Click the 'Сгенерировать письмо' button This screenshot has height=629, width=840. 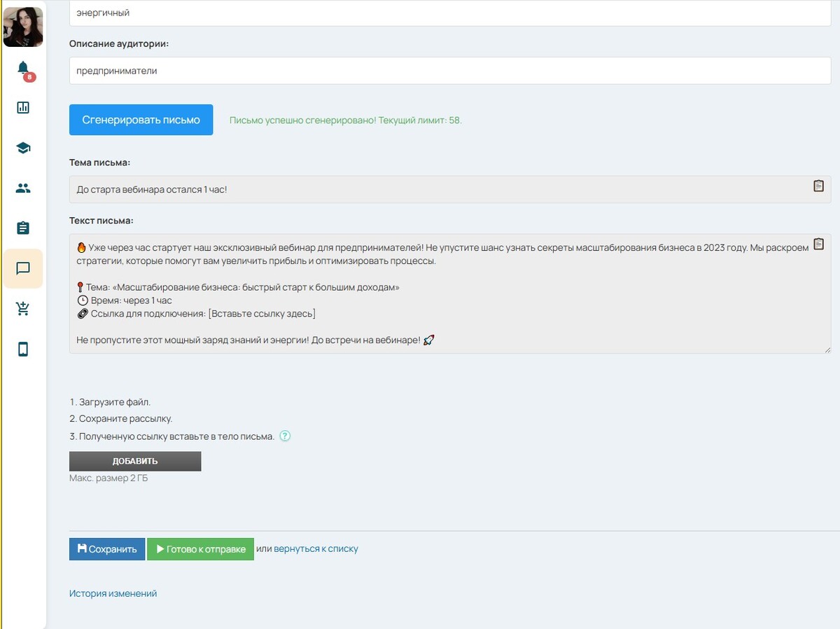tap(141, 120)
